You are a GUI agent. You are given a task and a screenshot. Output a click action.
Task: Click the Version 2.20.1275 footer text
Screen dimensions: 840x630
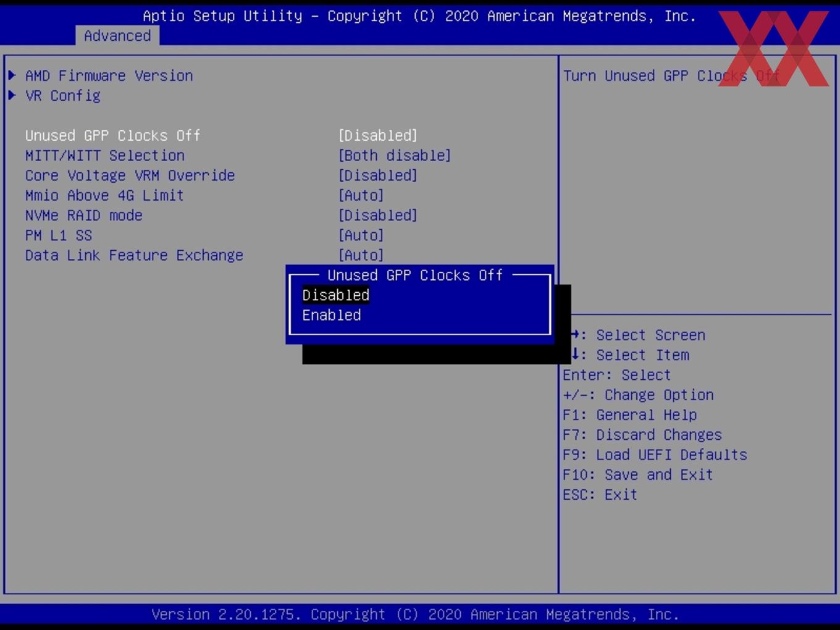tap(415, 615)
